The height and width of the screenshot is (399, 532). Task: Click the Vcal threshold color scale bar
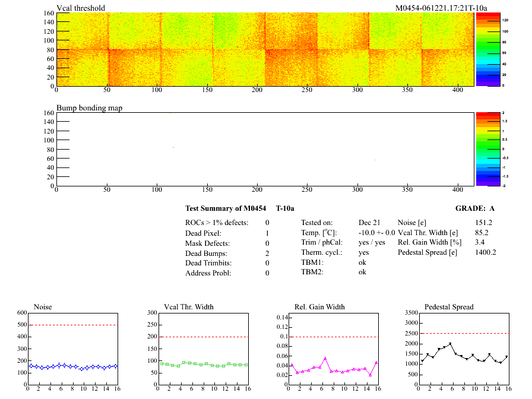[487, 49]
